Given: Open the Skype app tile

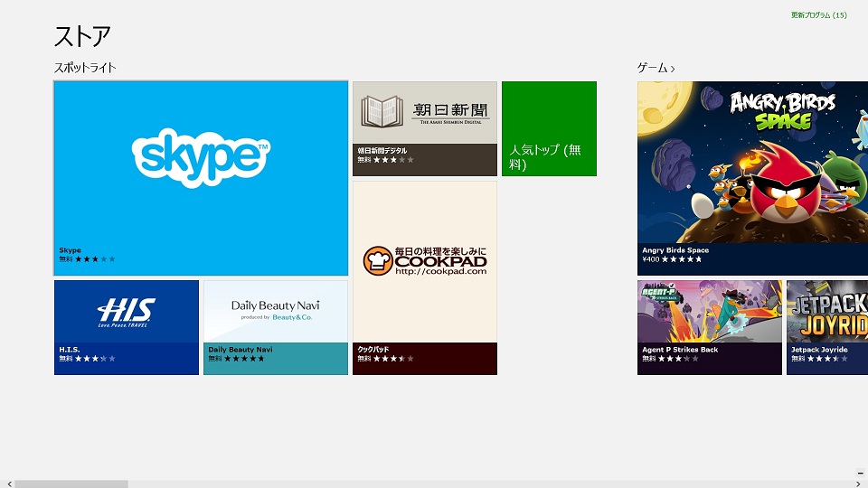Looking at the screenshot, I should (201, 163).
